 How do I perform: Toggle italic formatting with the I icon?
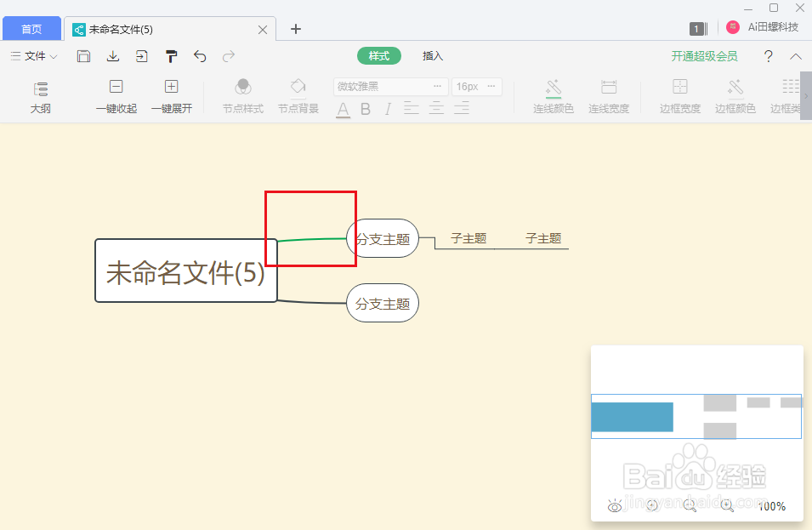tap(387, 109)
